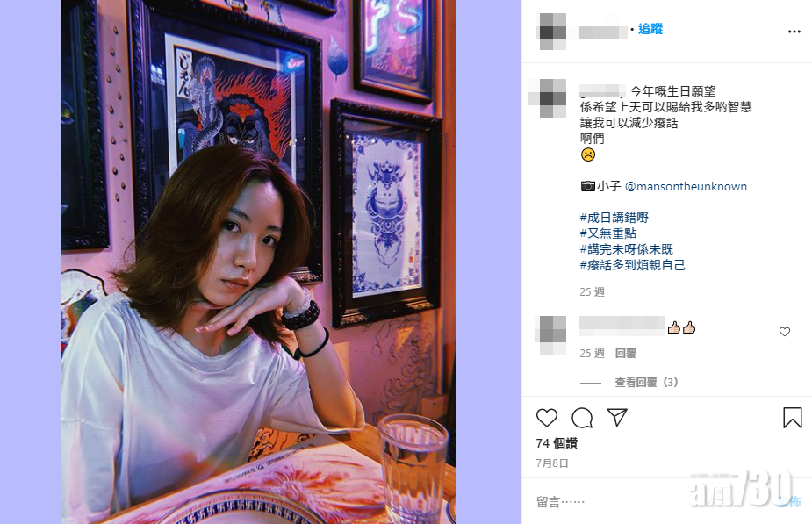Viewport: 812px width, 524px height.
Task: Reply to comment via 回覆
Action: pyautogui.click(x=626, y=353)
